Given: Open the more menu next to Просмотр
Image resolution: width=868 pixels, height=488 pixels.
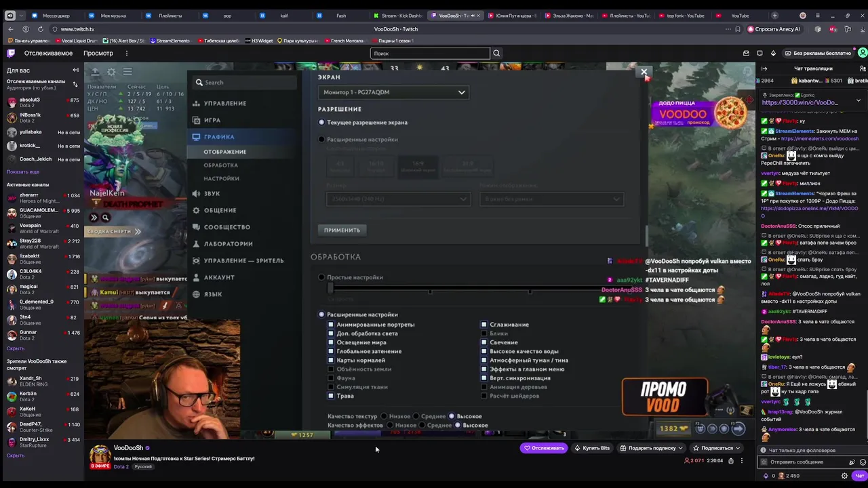Looking at the screenshot, I should (126, 53).
